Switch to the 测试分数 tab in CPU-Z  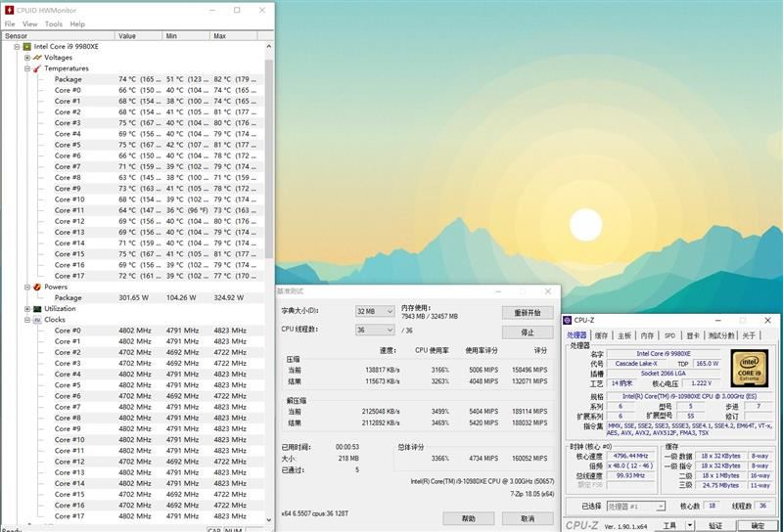[x=721, y=335]
